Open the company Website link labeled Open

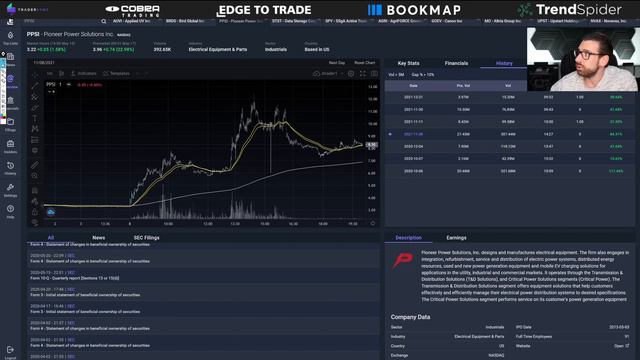tap(621, 346)
